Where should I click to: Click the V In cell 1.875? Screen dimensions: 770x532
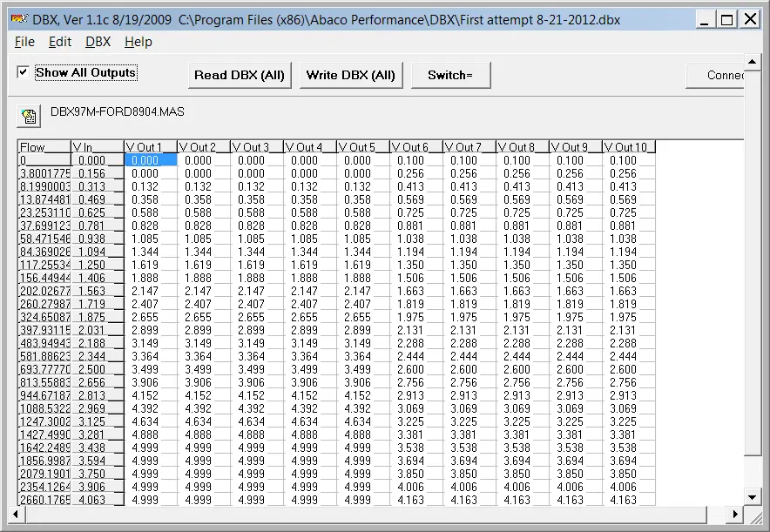(98, 317)
